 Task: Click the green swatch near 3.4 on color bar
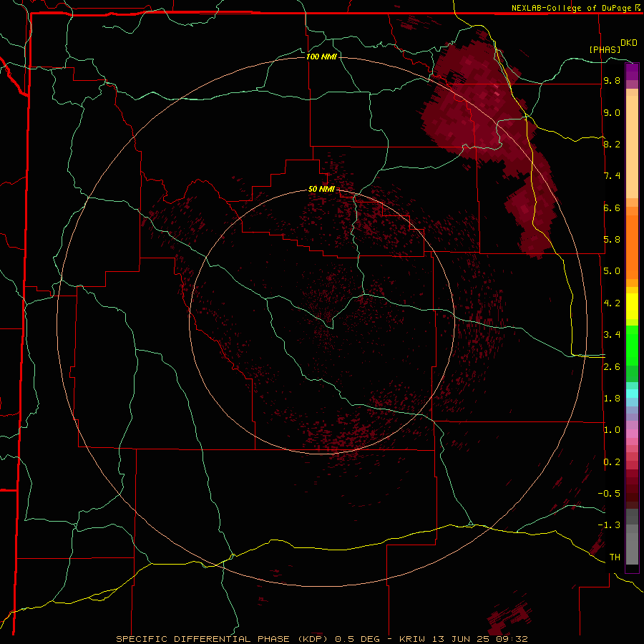click(x=632, y=345)
